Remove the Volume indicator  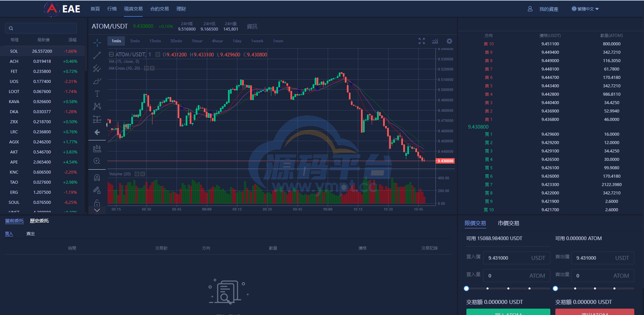[x=143, y=174]
